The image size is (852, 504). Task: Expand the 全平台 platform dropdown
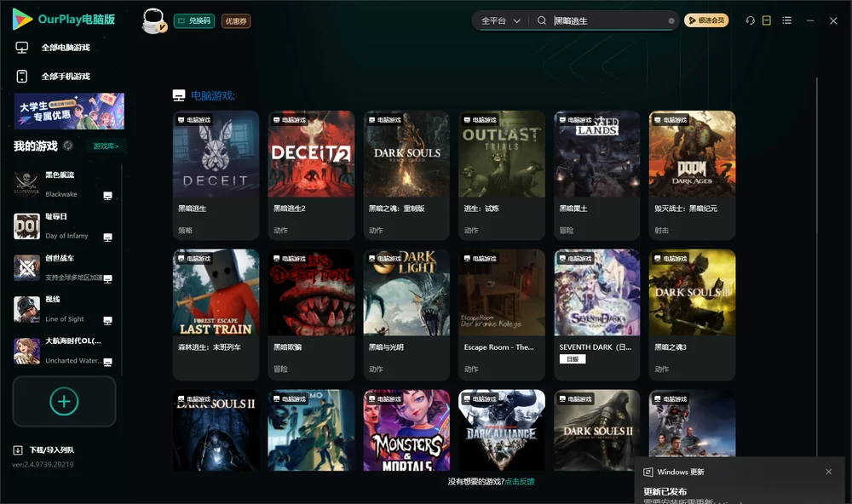pyautogui.click(x=501, y=20)
